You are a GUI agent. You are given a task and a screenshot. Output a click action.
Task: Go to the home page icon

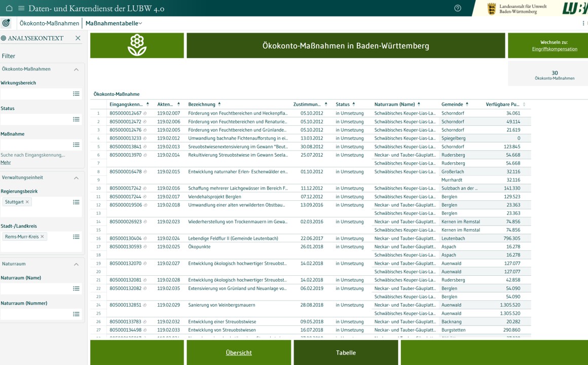(9, 8)
